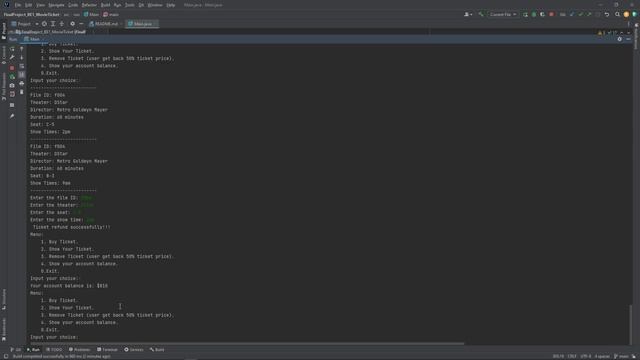The height and width of the screenshot is (360, 640).
Task: Select opened file locate target icon
Action: [44, 24]
